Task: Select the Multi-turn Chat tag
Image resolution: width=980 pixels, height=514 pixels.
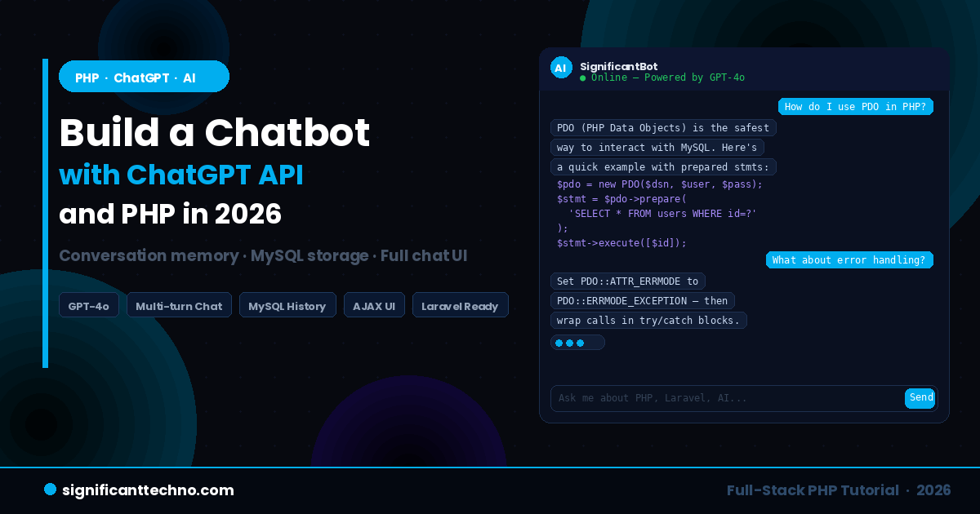Action: click(179, 305)
